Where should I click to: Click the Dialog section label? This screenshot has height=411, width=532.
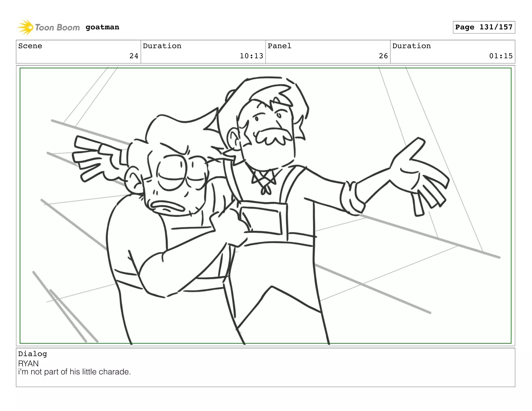tap(32, 354)
